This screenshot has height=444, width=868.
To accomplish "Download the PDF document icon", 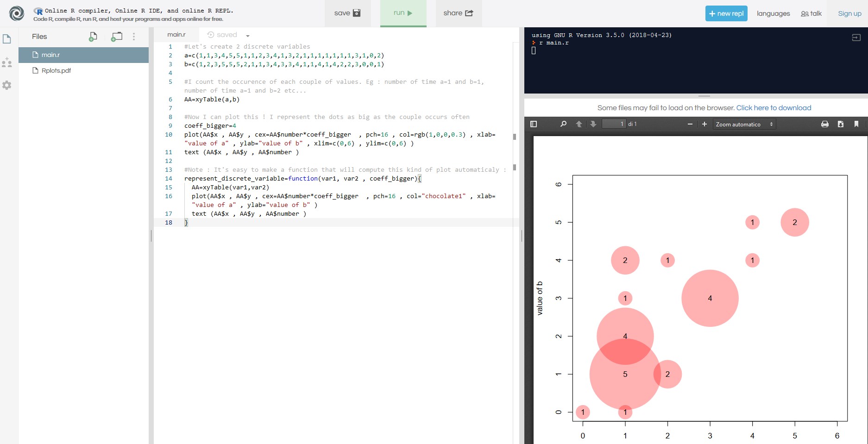I will (x=841, y=124).
